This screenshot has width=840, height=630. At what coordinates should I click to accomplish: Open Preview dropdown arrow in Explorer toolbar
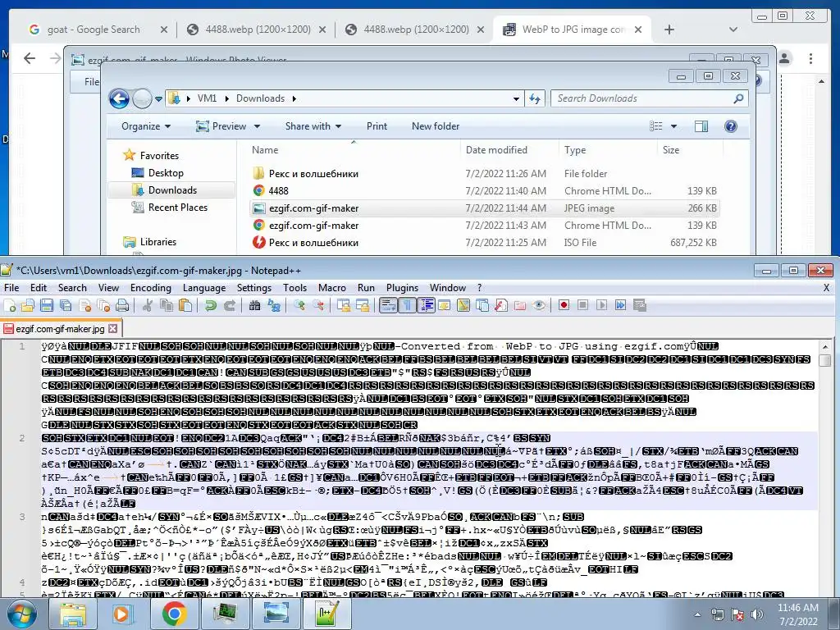(257, 126)
